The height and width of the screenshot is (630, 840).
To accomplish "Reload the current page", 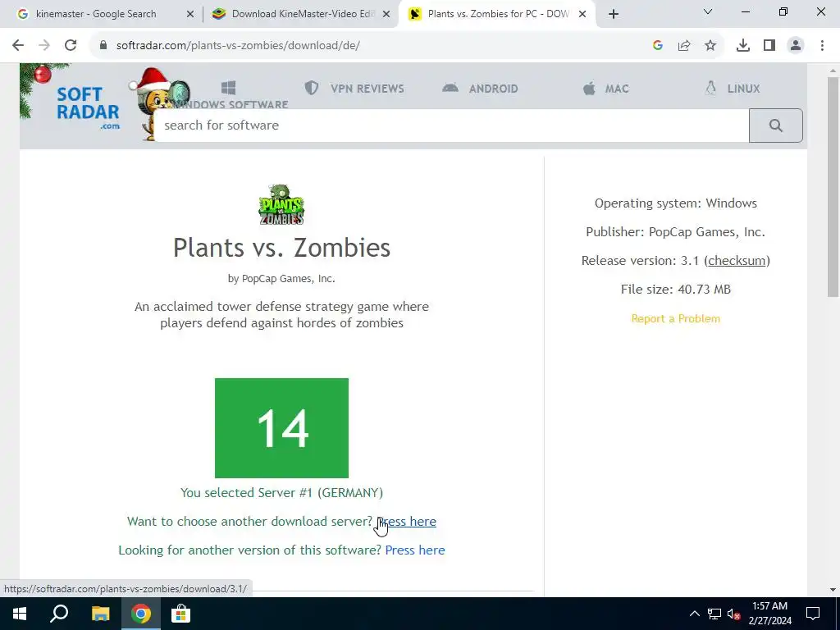I will coord(71,46).
